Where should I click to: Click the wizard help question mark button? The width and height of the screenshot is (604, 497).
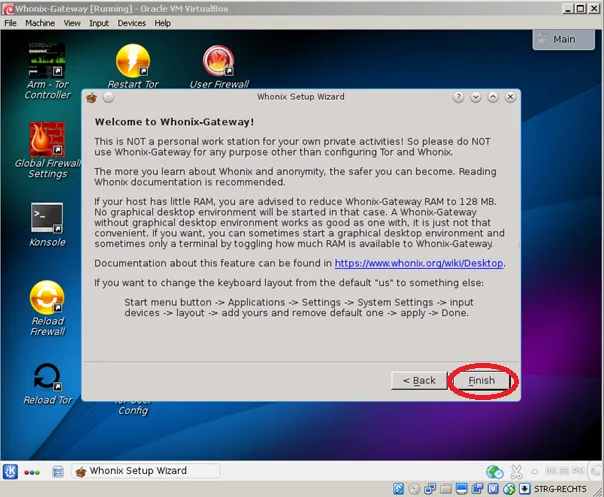click(x=458, y=97)
